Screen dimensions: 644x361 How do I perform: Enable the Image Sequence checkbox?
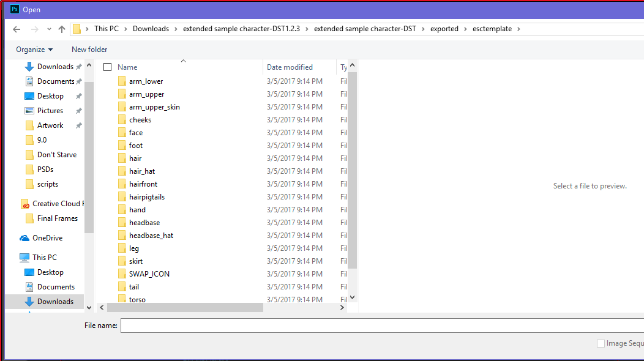[601, 343]
